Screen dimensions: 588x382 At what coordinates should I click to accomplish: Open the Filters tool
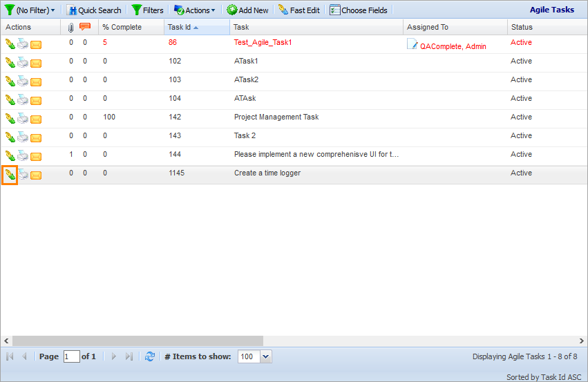click(x=147, y=10)
